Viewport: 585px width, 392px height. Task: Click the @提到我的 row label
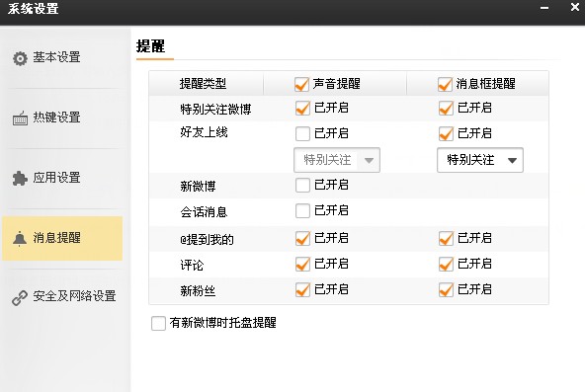[208, 240]
